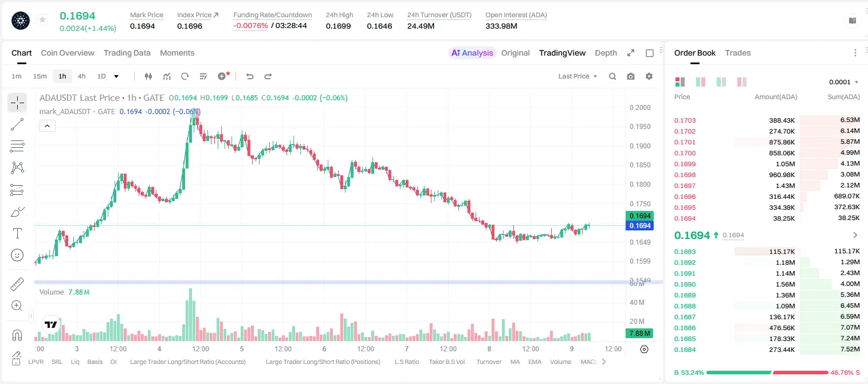868x384 pixels.
Task: Add ADA to favorites with star
Action: (x=42, y=20)
